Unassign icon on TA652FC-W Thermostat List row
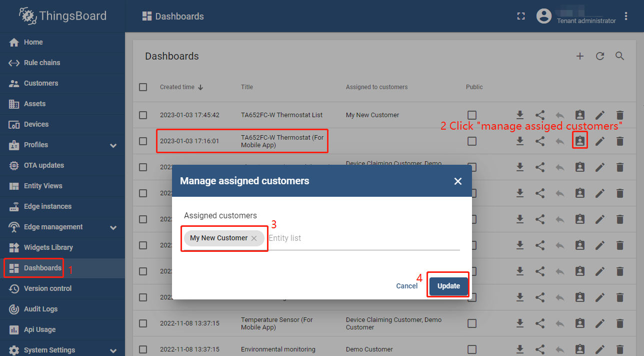Screen dimensions: 644x356 [560, 115]
